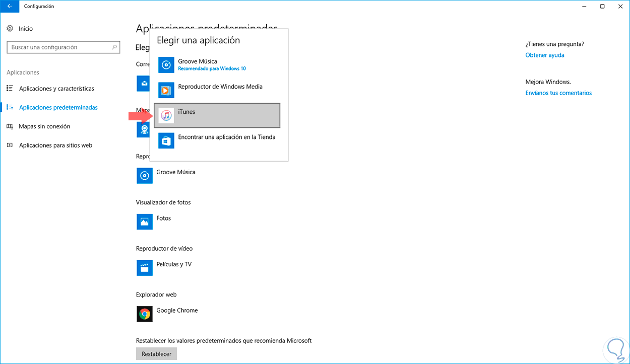Click the Películas y TV clapperboard icon
630x364 pixels.
(145, 268)
